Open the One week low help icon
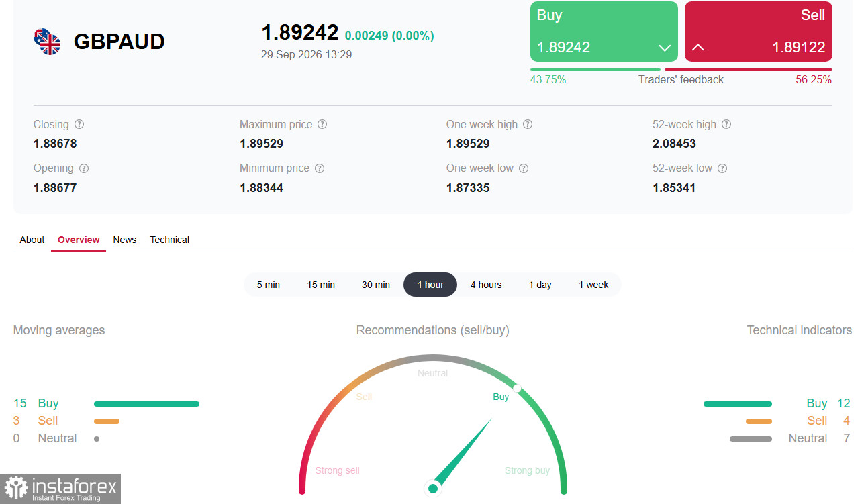The image size is (866, 504). [x=524, y=168]
